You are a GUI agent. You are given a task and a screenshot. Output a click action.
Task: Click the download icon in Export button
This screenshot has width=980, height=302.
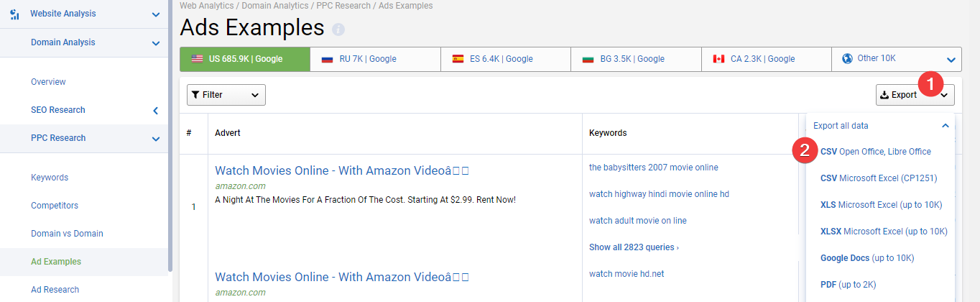tap(885, 95)
